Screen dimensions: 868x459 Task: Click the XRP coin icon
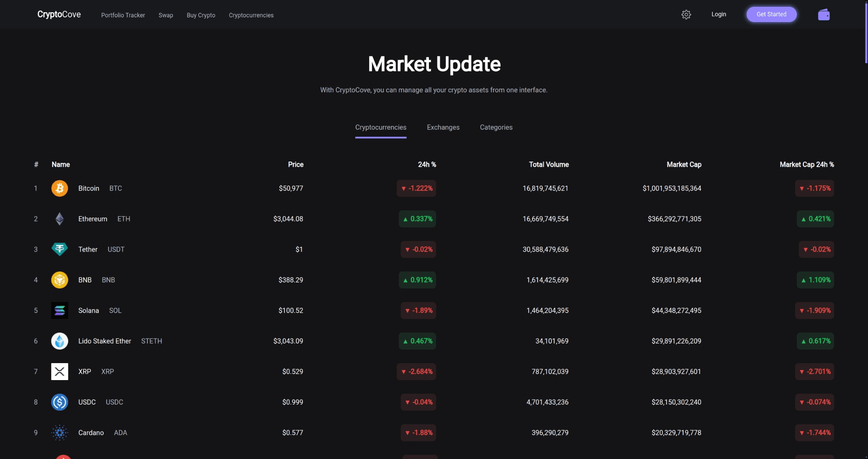pos(59,371)
